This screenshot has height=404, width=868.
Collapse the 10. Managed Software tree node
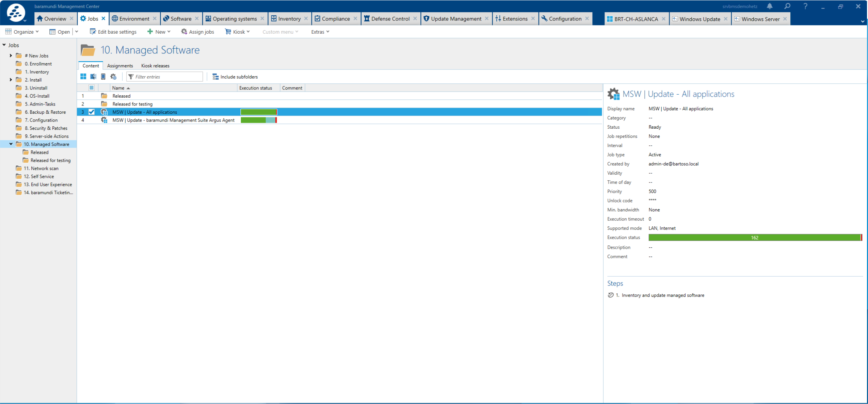tap(11, 144)
